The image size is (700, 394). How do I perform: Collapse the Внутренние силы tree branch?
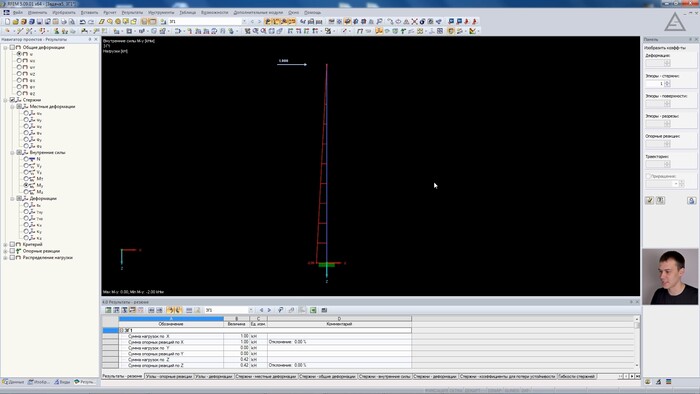(x=12, y=153)
